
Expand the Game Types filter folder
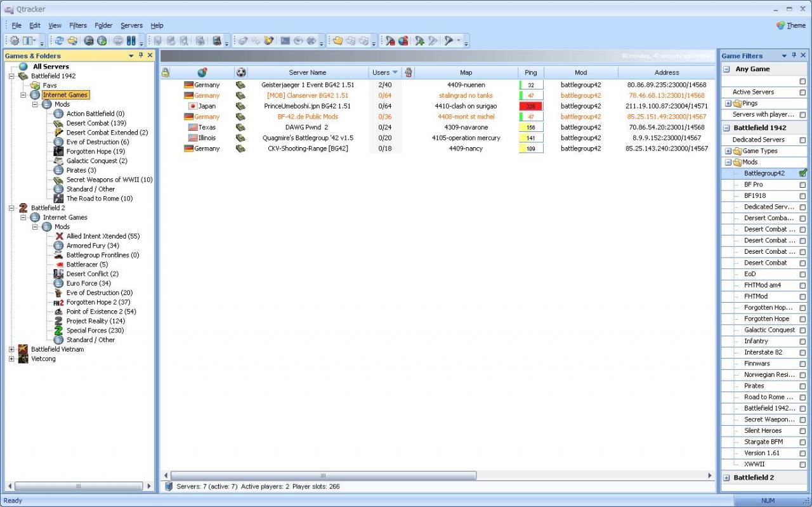click(728, 151)
